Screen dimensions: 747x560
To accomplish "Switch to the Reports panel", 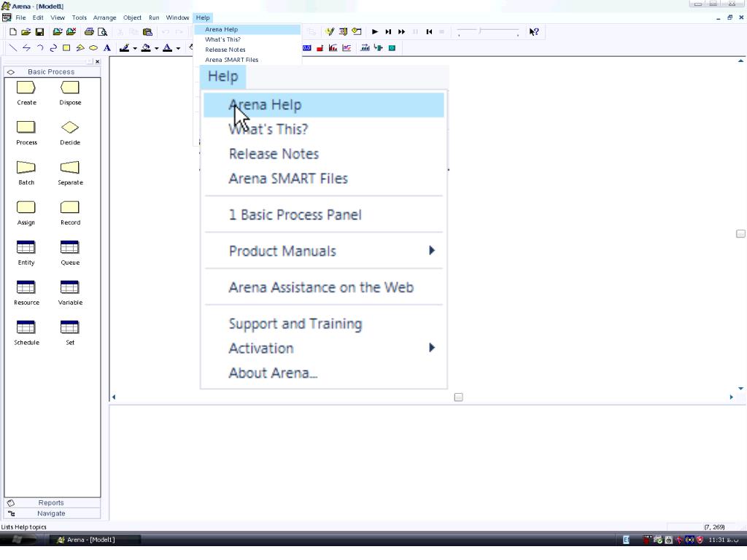I will (x=53, y=503).
